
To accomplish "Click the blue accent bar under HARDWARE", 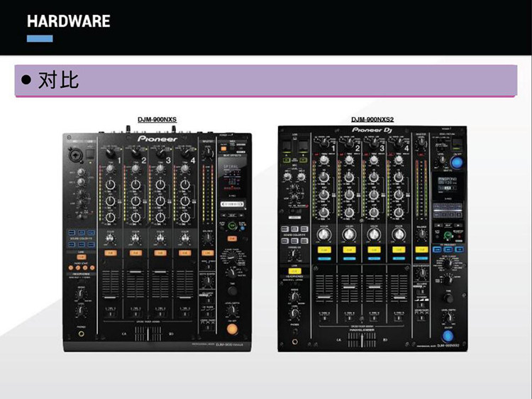I will tap(40, 39).
